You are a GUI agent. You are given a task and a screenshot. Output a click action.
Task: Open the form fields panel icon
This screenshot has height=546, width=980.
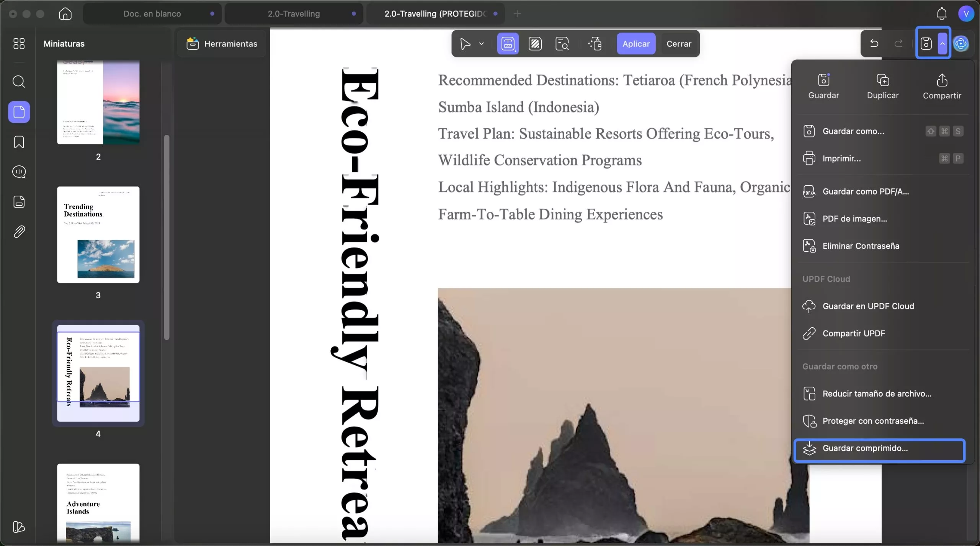tap(19, 202)
